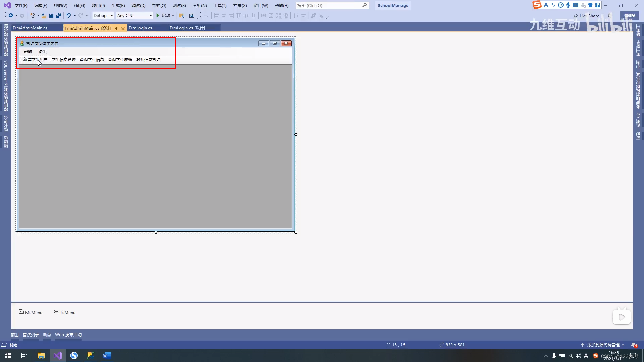Open the 文件(F) menu
The width and height of the screenshot is (644, 362).
(21, 6)
